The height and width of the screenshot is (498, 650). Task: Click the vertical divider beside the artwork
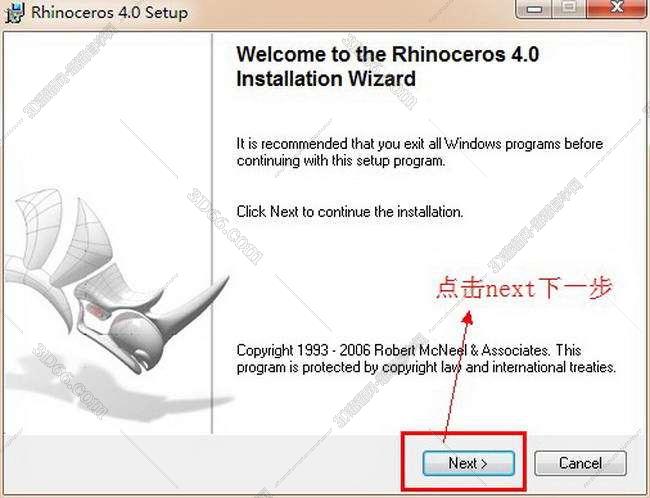pos(212,233)
